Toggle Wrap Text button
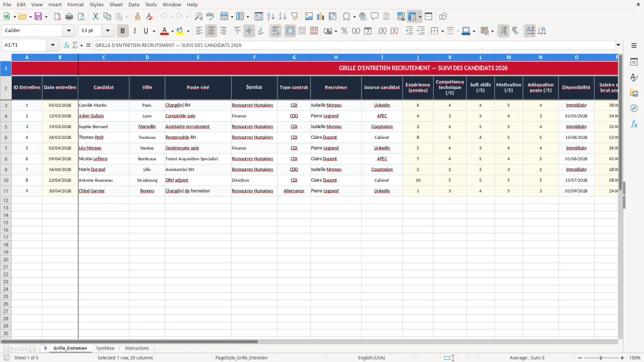Viewport: 644px width, 362px height. tap(275, 31)
